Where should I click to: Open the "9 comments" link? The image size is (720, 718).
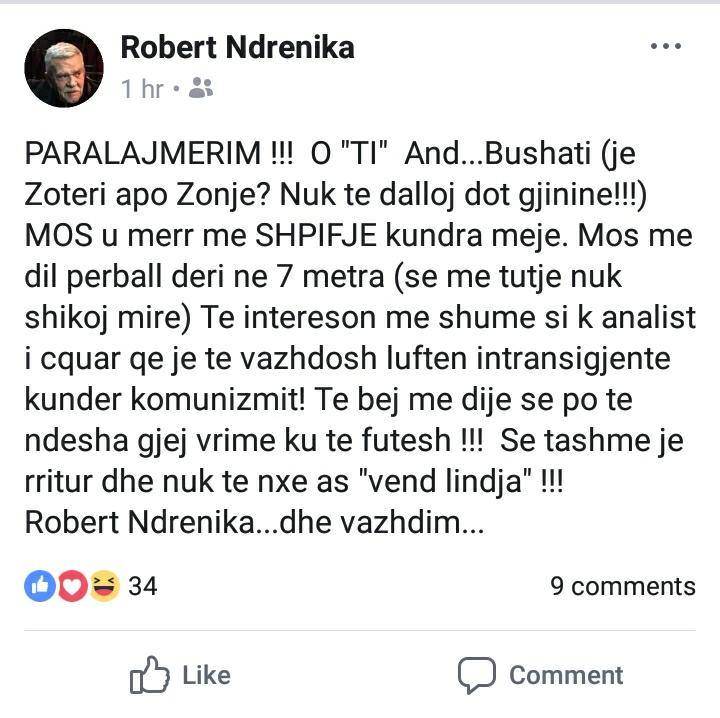[x=622, y=586]
